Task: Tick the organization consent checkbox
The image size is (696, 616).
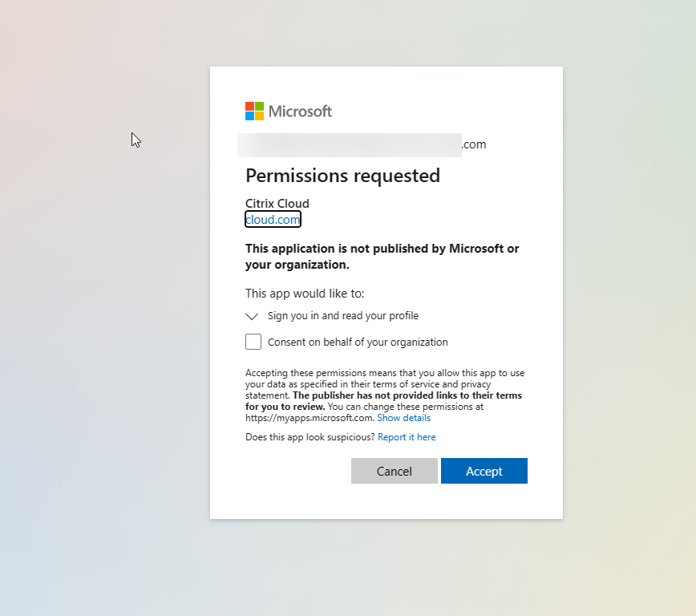Action: pyautogui.click(x=253, y=342)
